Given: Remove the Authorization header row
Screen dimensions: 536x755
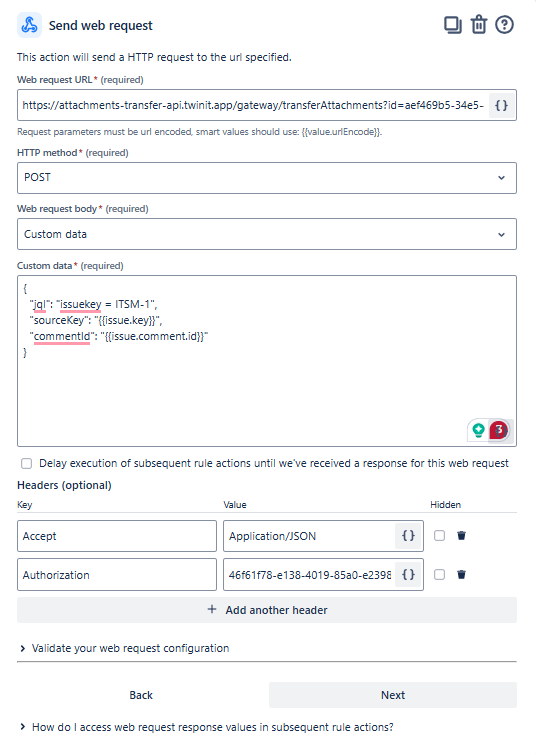Looking at the screenshot, I should point(461,574).
